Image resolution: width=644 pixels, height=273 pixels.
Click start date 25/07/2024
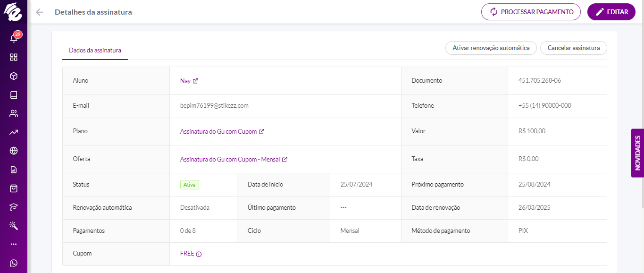pos(357,185)
